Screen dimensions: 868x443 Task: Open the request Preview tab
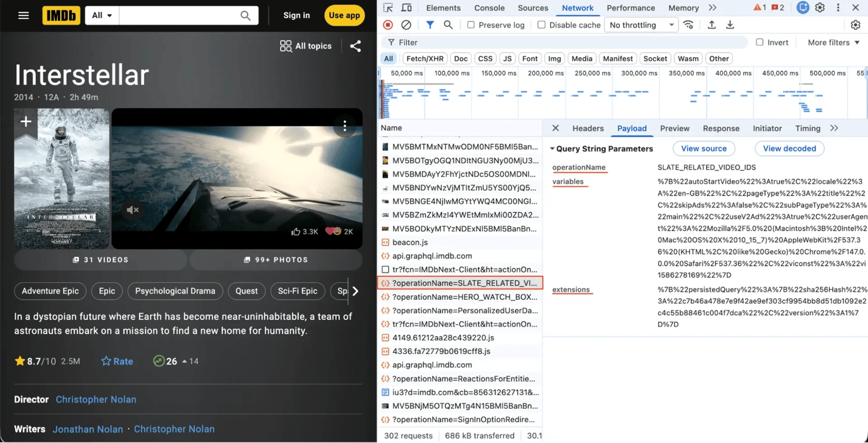pyautogui.click(x=674, y=128)
